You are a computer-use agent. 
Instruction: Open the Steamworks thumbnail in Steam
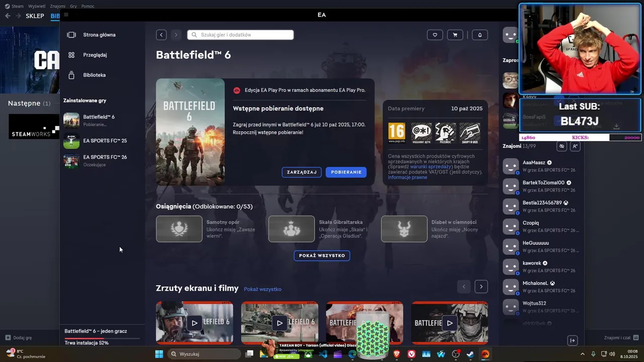click(34, 127)
